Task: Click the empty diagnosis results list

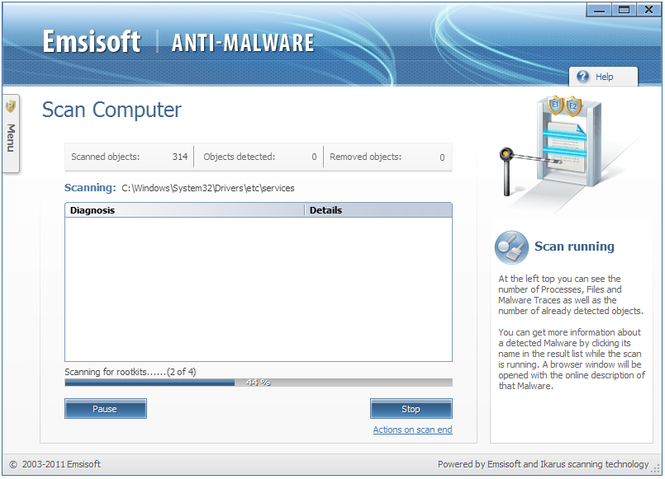Action: (x=258, y=289)
